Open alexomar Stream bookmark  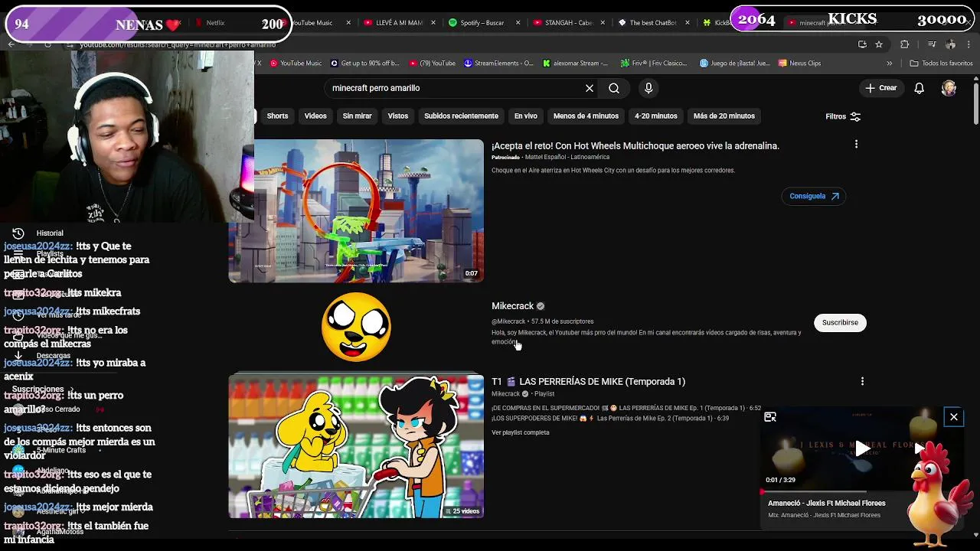click(575, 63)
